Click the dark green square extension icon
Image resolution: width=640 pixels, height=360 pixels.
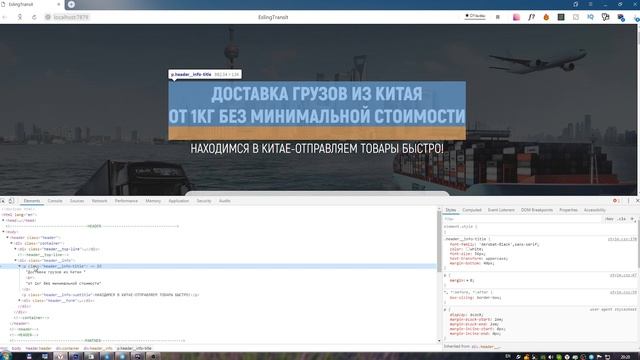561,17
